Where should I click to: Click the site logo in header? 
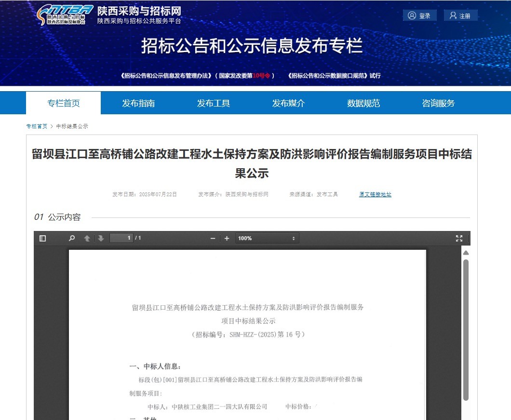pos(65,15)
